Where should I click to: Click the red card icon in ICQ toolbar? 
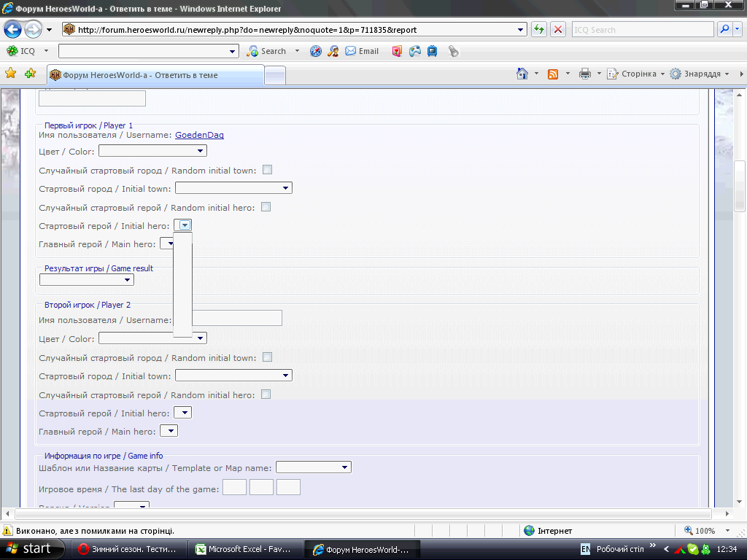(x=397, y=51)
